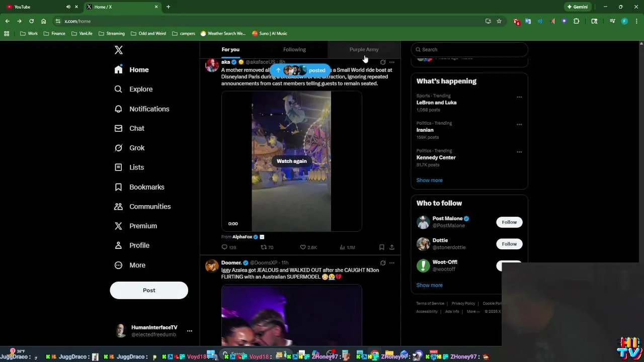Open Communities in the sidebar
644x362 pixels.
click(x=143, y=207)
